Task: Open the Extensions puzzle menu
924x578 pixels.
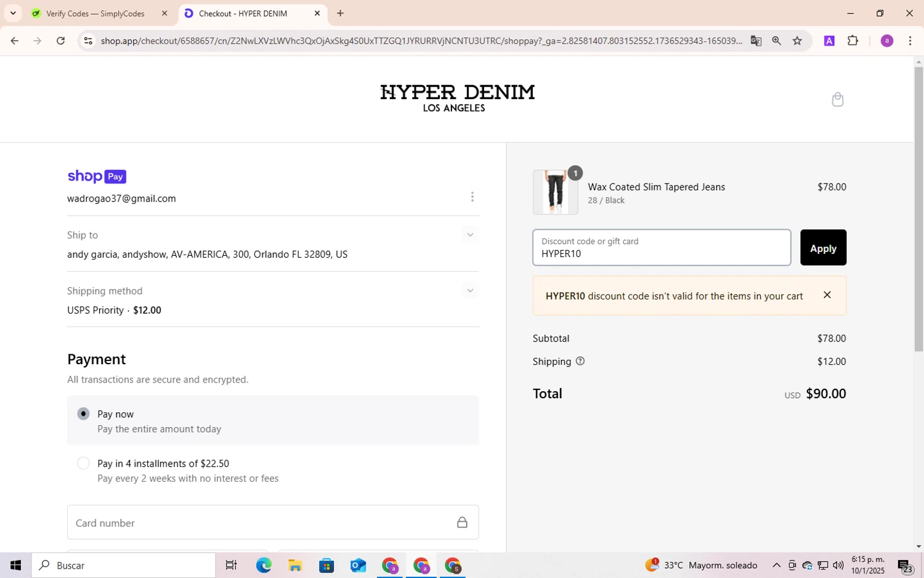Action: tap(853, 41)
